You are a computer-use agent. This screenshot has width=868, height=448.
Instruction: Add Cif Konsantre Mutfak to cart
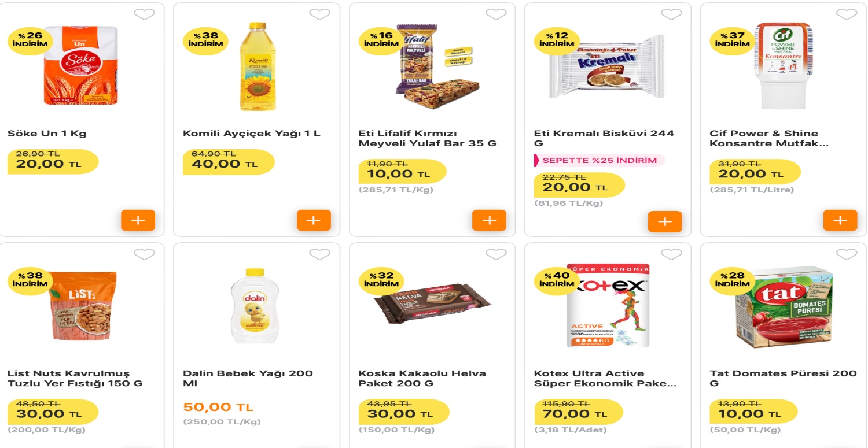tap(840, 220)
